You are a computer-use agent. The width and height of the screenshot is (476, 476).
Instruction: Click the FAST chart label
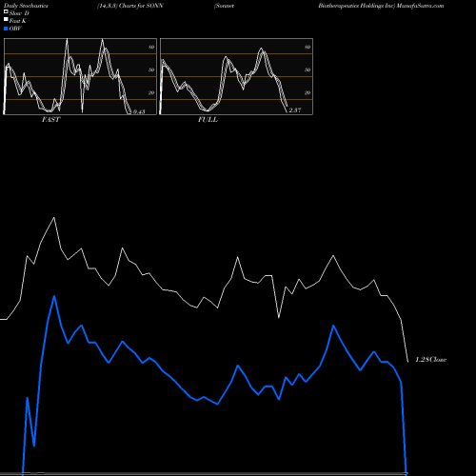pyautogui.click(x=51, y=120)
